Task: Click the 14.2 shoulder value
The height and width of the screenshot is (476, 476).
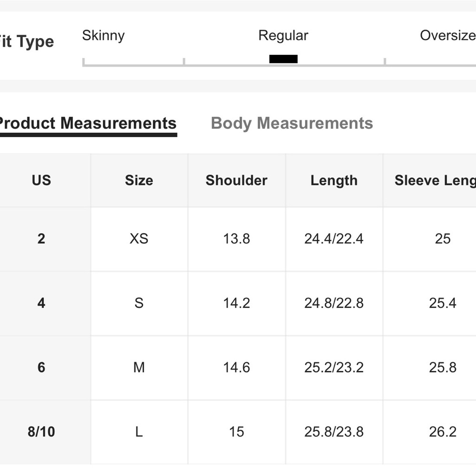Action: [x=237, y=303]
